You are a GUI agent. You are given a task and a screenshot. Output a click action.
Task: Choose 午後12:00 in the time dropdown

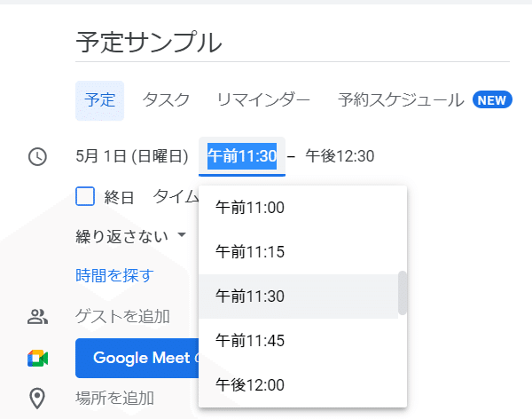(x=302, y=385)
